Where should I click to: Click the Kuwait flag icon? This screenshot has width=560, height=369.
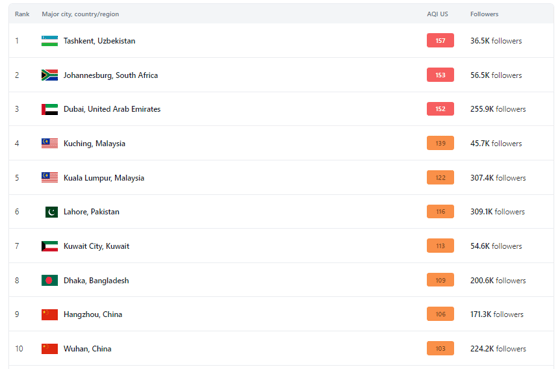tap(50, 246)
